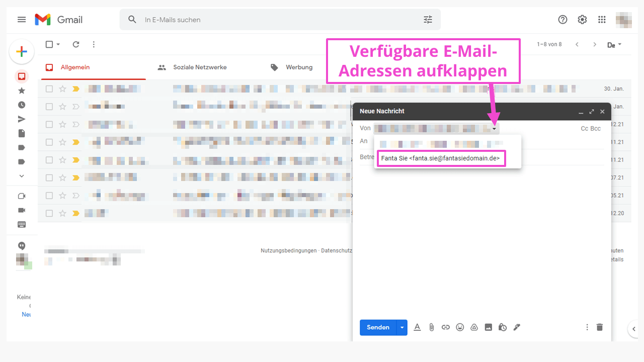Refresh the inbox list
Image resolution: width=644 pixels, height=362 pixels.
pyautogui.click(x=76, y=44)
